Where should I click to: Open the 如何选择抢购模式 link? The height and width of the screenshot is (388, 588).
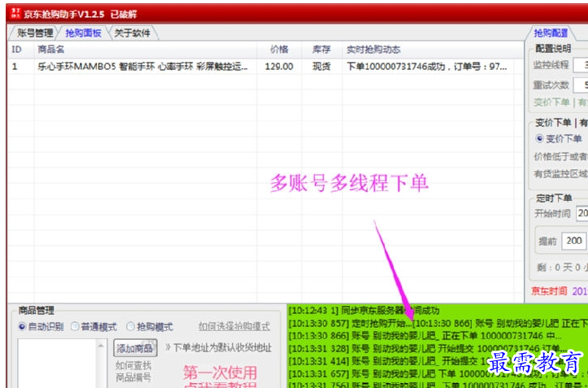coord(234,326)
